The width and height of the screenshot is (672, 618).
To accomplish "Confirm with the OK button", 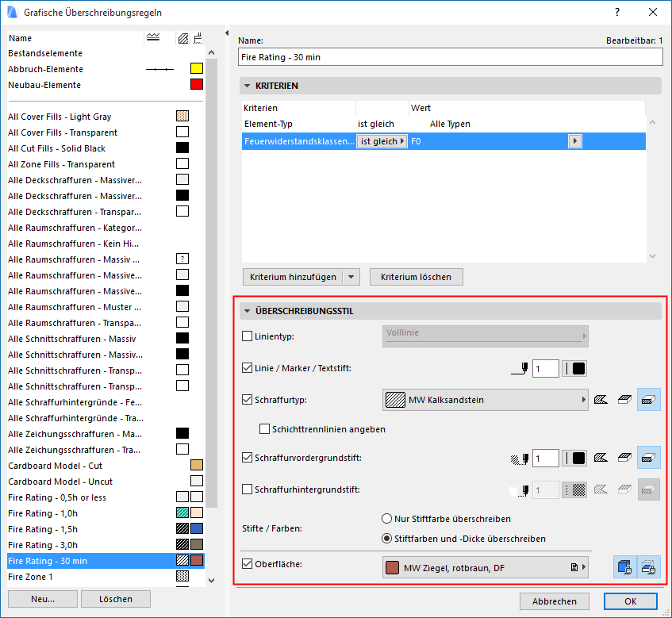I will point(631,601).
